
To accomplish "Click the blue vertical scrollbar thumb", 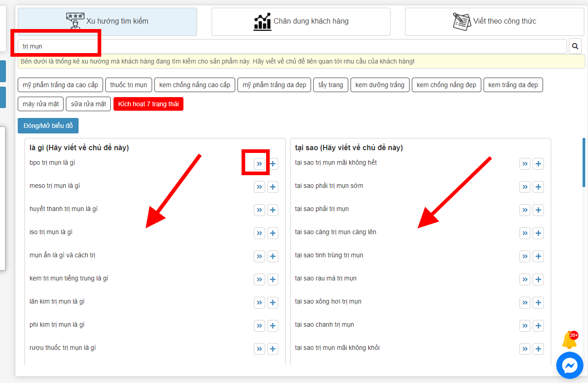I will pos(584,162).
